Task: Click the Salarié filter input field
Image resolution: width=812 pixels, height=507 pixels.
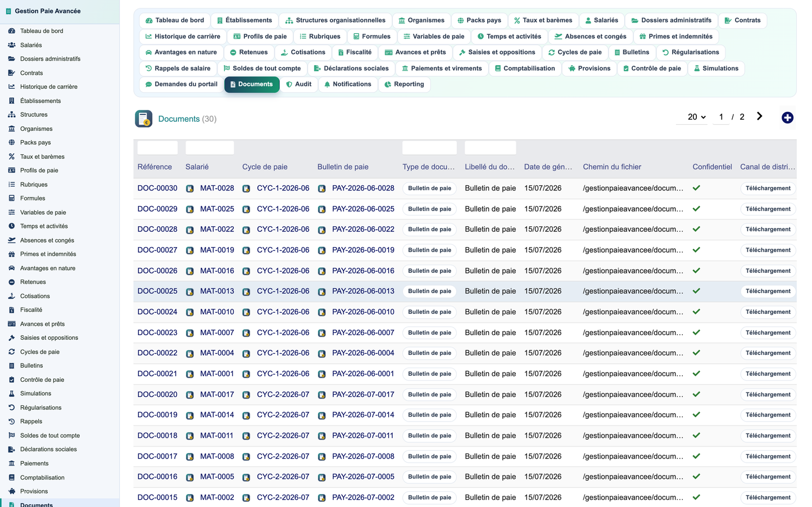Action: 210,148
